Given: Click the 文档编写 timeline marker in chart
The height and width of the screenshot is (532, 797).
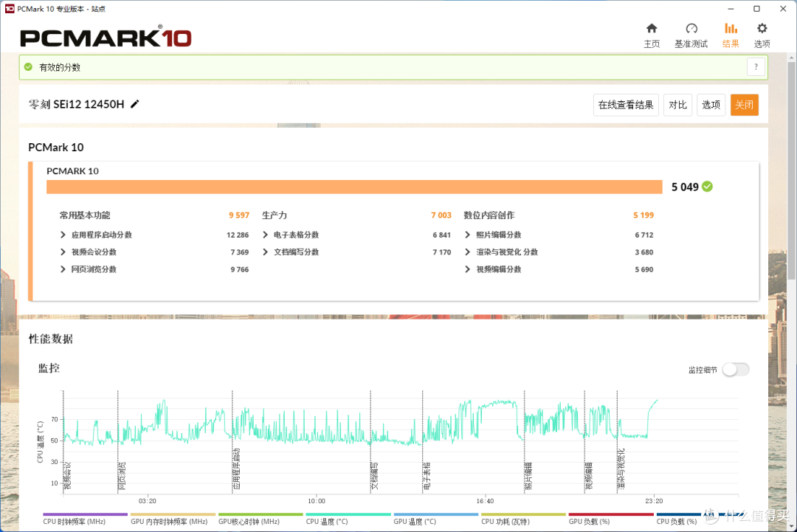Looking at the screenshot, I should click(x=375, y=476).
